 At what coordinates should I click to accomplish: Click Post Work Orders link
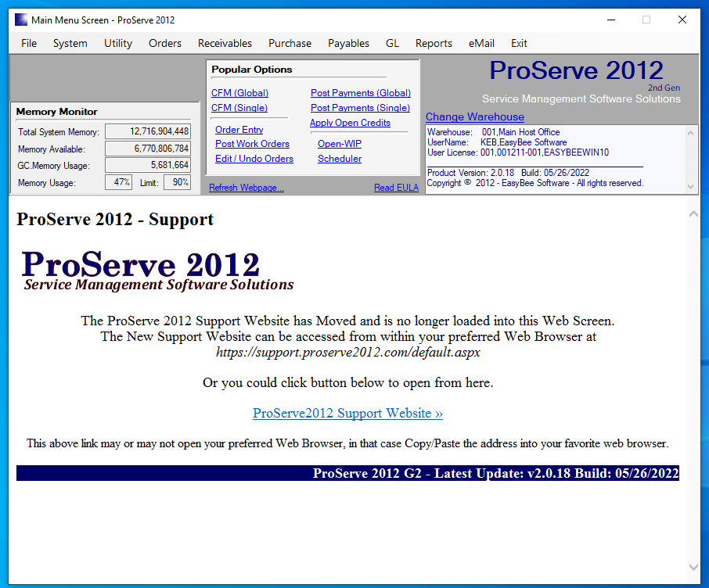252,144
